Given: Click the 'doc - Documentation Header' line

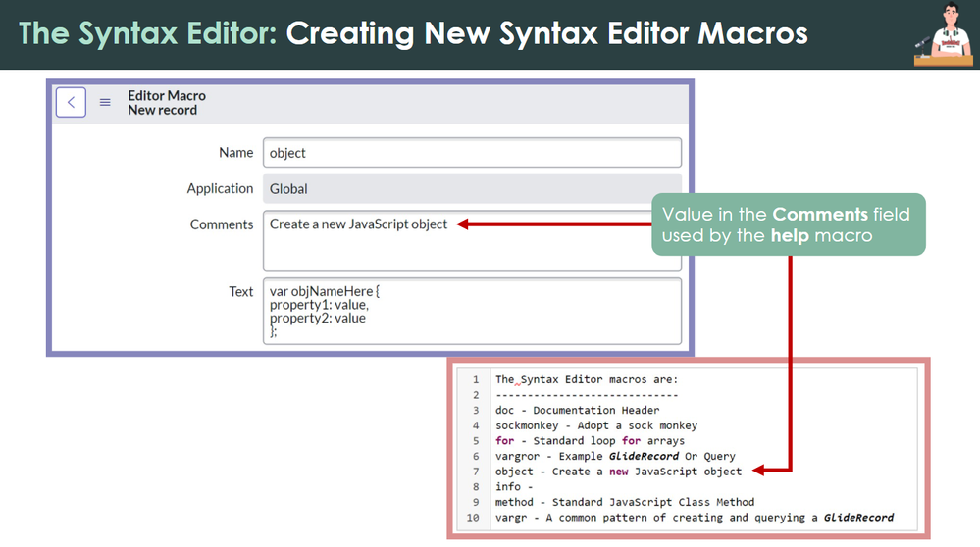Looking at the screenshot, I should (577, 410).
